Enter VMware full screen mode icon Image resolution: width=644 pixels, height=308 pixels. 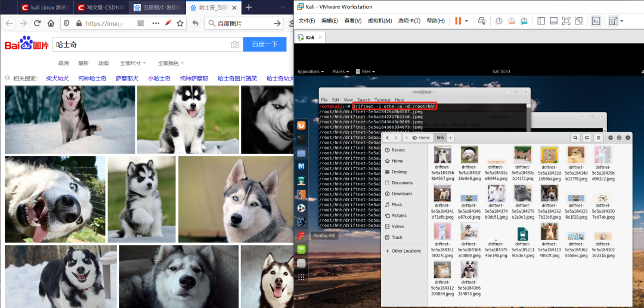tap(566, 21)
